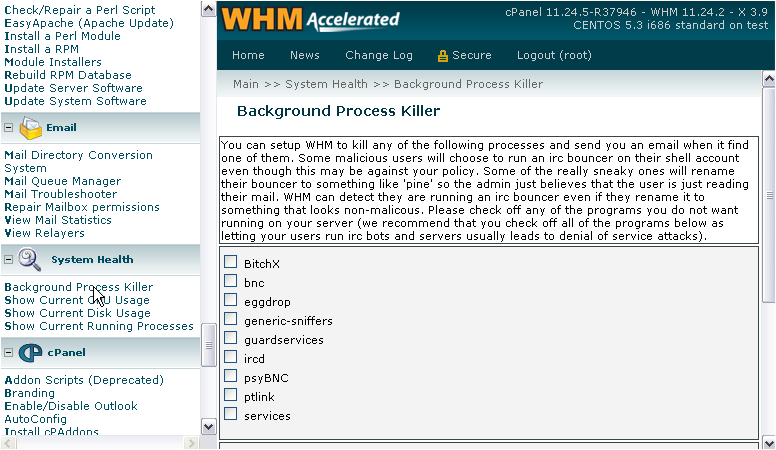Open Mail Troubleshooter
776x450 pixels.
click(x=61, y=194)
